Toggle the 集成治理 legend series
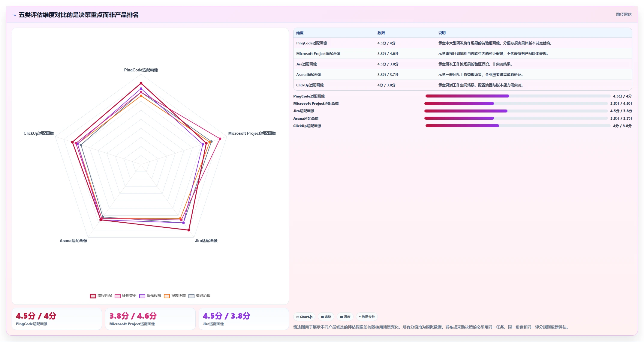The height and width of the screenshot is (342, 644). [x=199, y=296]
